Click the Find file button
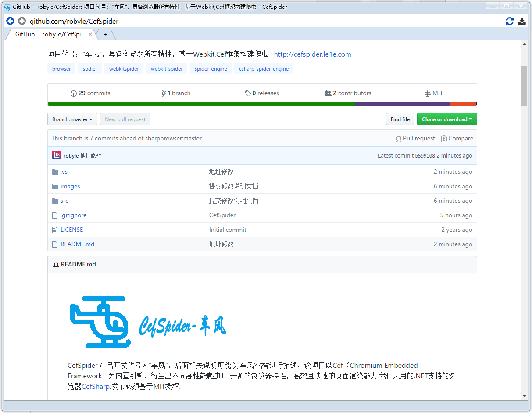Viewport: 532px width, 413px height. point(400,119)
